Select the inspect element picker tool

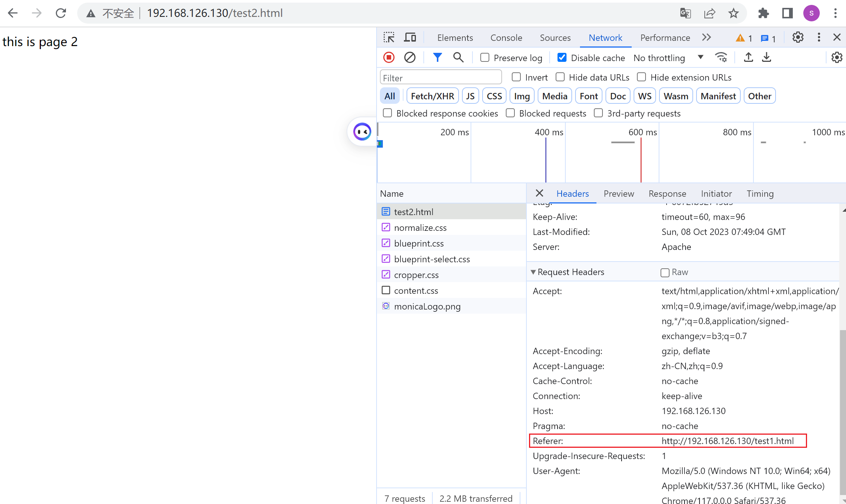click(389, 37)
